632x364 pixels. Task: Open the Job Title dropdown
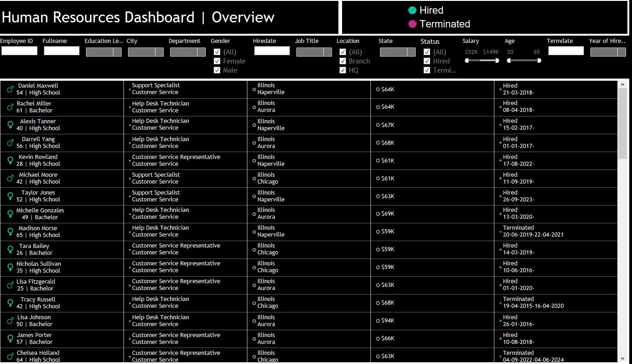click(x=327, y=52)
